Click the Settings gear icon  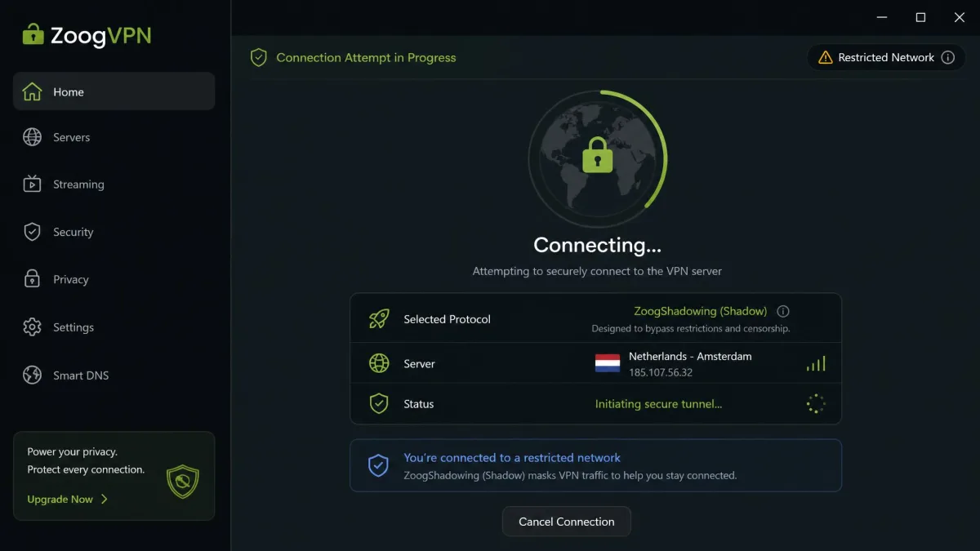click(x=32, y=327)
